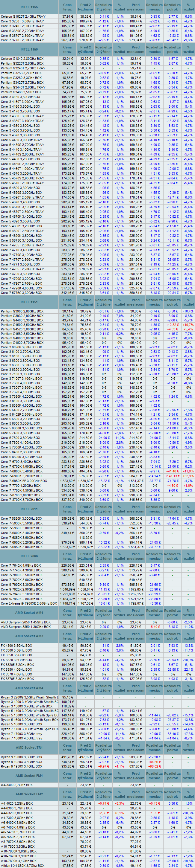Select the Core i7 4790K 4,00GHz BOX row

coord(98,289)
